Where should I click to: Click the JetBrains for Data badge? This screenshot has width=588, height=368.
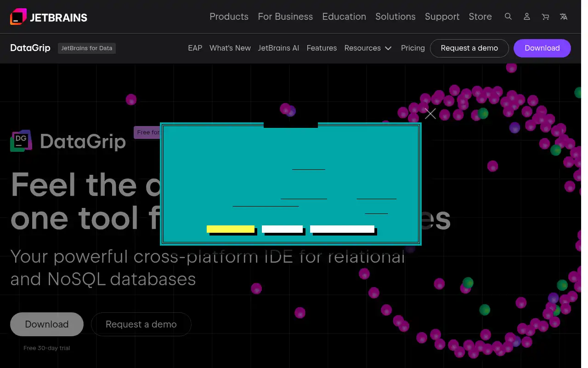87,48
